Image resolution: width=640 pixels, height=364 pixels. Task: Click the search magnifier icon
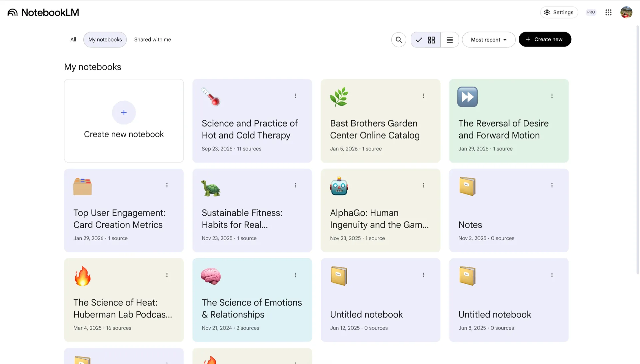coord(399,40)
